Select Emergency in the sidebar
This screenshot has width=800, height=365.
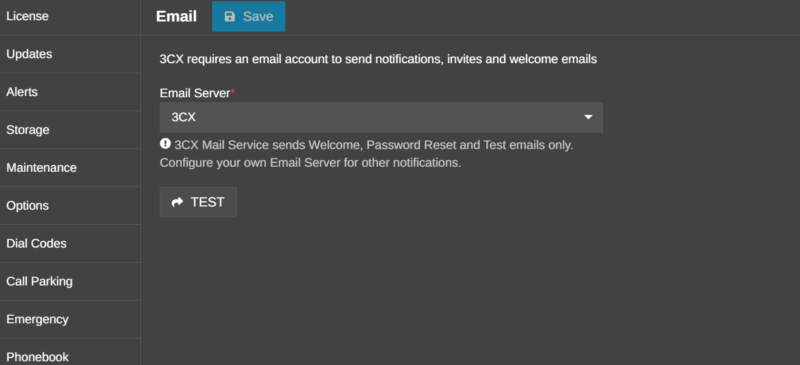(x=70, y=319)
